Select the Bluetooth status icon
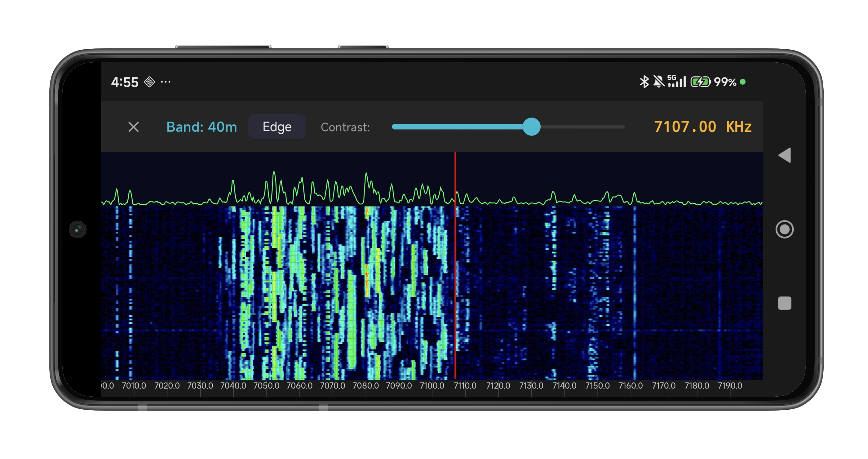This screenshot has width=868, height=459. click(644, 81)
